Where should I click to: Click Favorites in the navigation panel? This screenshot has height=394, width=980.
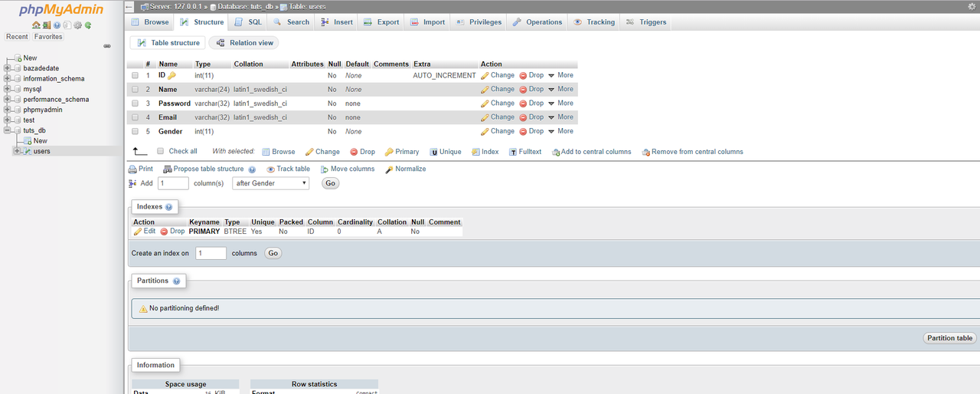tap(48, 37)
